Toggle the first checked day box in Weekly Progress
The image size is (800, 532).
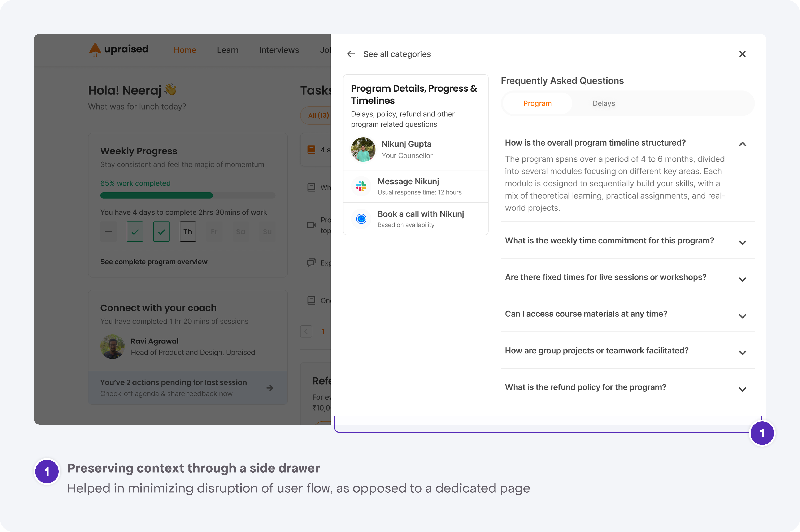click(135, 232)
